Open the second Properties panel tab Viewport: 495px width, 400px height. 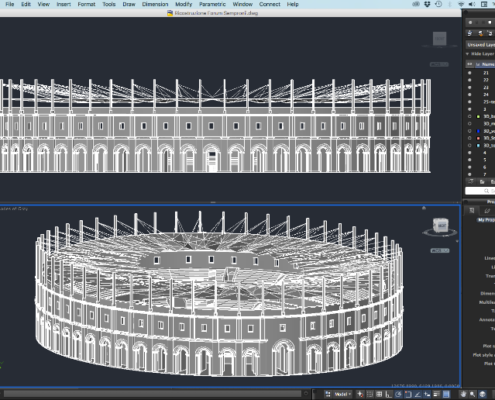(487, 210)
